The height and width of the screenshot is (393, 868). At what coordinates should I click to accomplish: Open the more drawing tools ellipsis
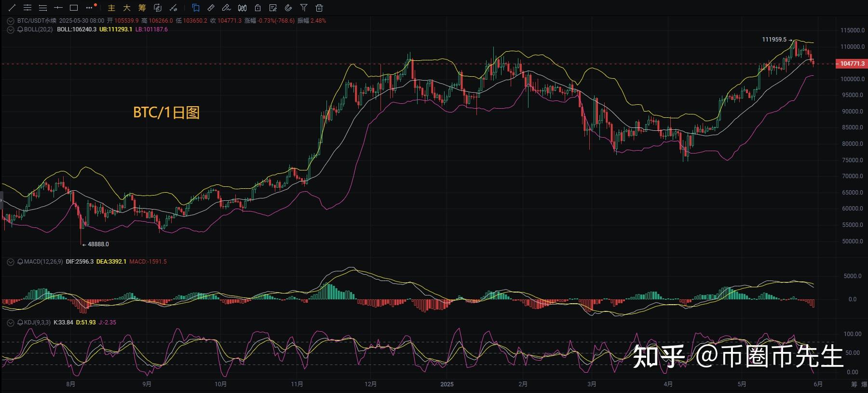89,8
